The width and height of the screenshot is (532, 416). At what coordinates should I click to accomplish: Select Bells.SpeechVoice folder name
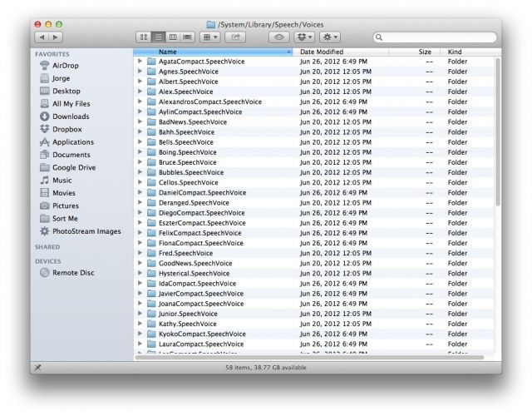186,142
